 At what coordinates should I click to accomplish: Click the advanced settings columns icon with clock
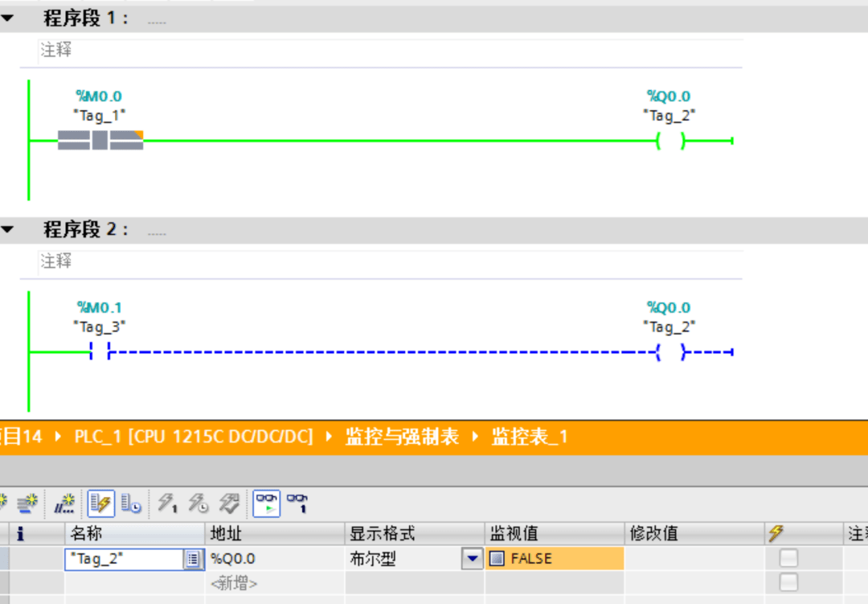(132, 503)
